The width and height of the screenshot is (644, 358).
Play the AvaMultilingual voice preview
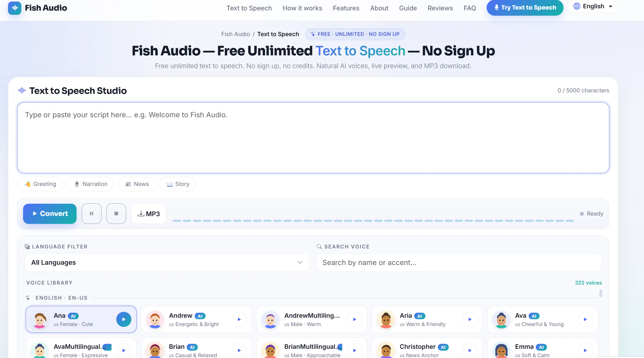coord(124,351)
